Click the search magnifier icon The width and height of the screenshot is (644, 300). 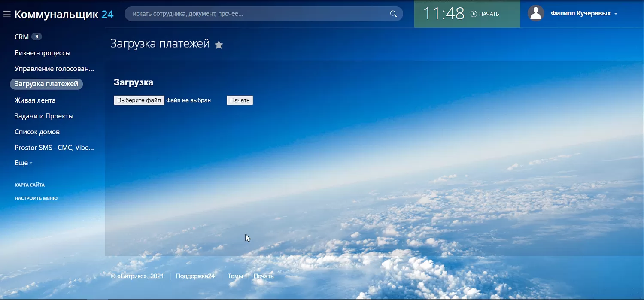393,14
